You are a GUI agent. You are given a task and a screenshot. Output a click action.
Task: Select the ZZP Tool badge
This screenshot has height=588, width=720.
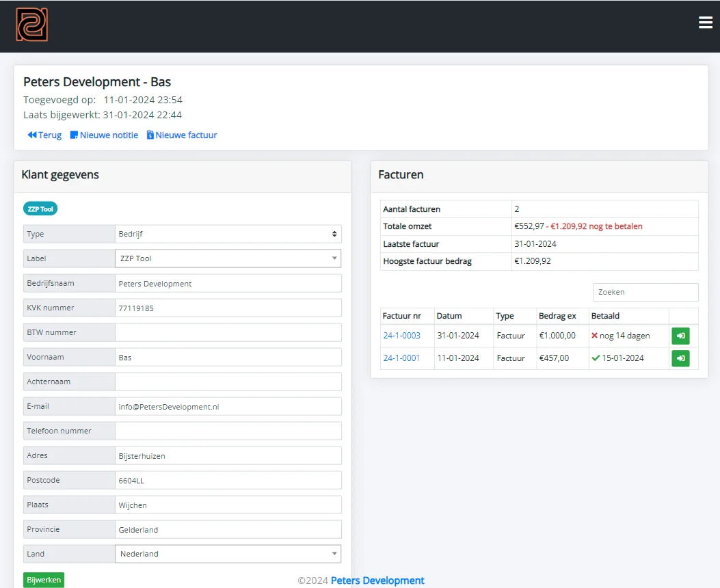pos(40,209)
